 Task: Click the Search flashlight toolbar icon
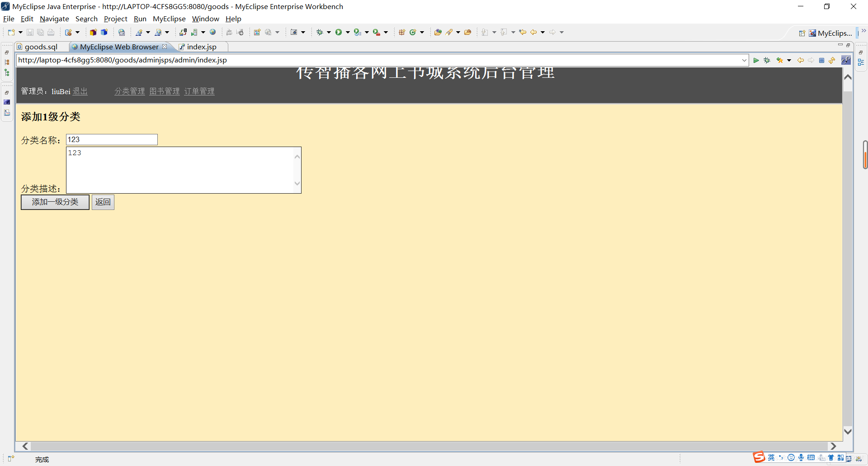(x=449, y=32)
